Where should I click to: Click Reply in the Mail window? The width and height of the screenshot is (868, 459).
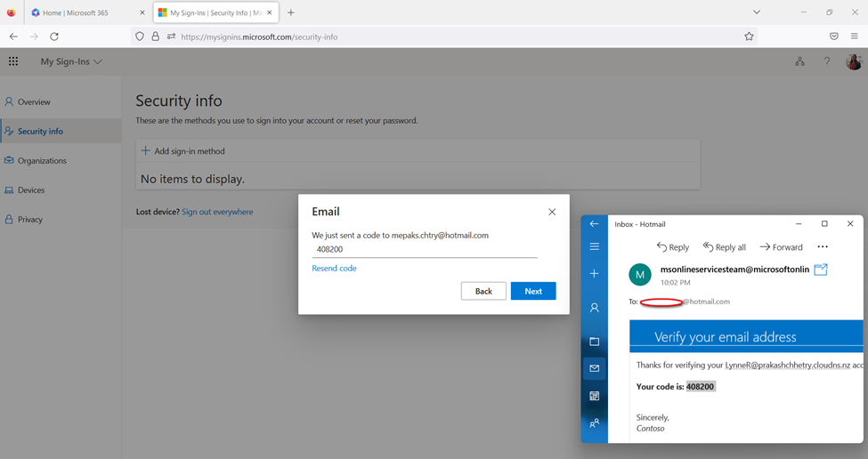673,247
